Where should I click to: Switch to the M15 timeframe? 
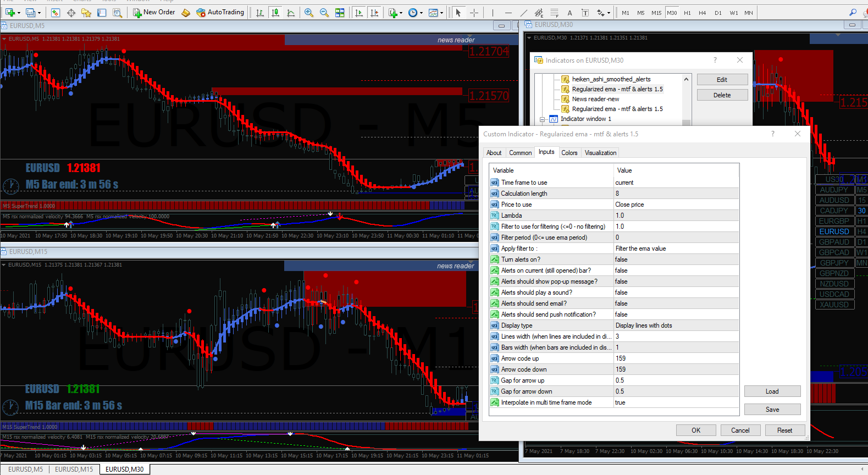[656, 13]
